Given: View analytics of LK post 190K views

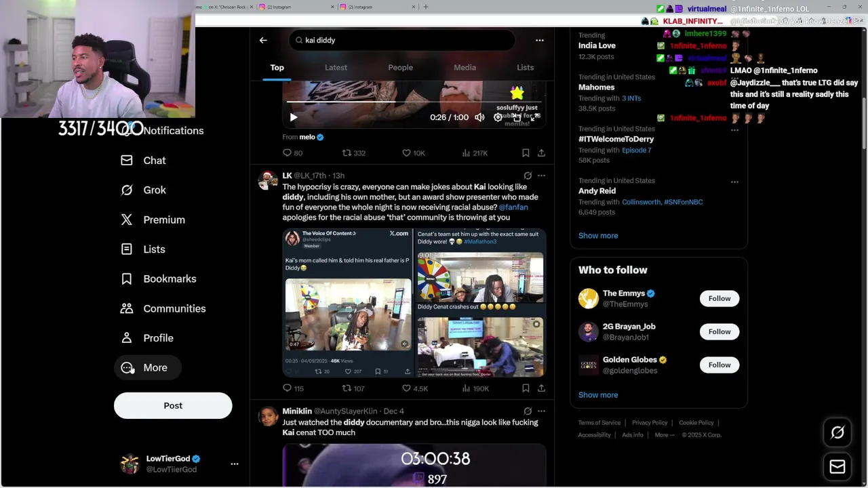Looking at the screenshot, I should pos(475,388).
